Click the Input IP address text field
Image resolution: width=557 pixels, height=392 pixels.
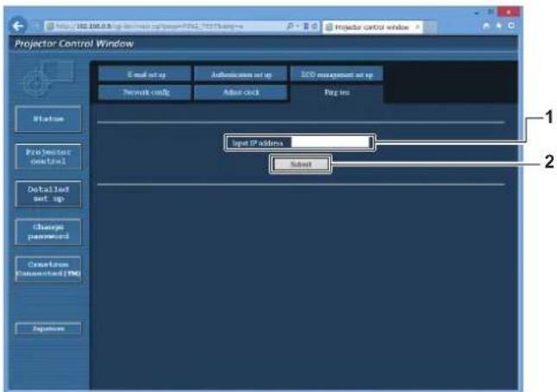pyautogui.click(x=331, y=142)
